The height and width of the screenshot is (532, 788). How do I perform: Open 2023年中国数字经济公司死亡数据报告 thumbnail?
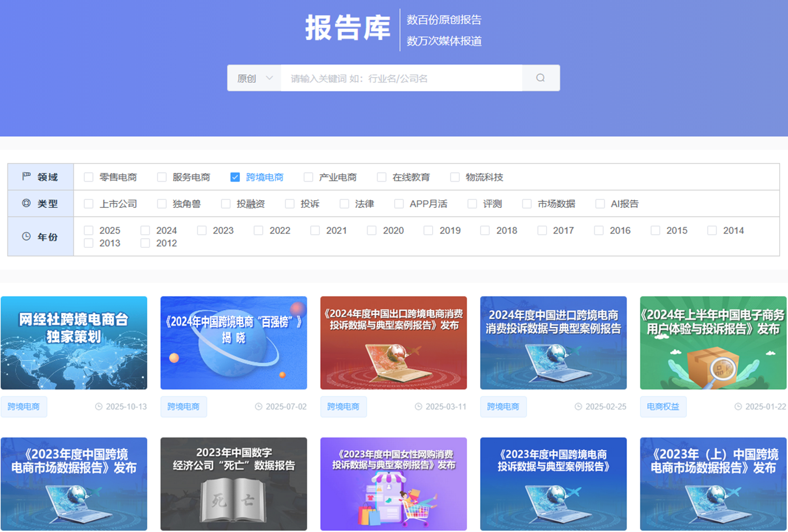point(234,484)
